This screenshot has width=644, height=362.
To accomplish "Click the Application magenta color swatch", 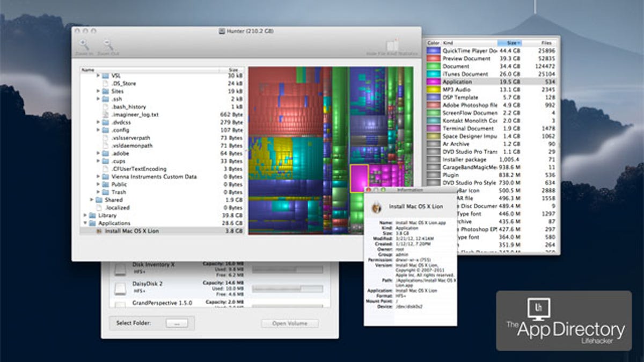I will 434,82.
